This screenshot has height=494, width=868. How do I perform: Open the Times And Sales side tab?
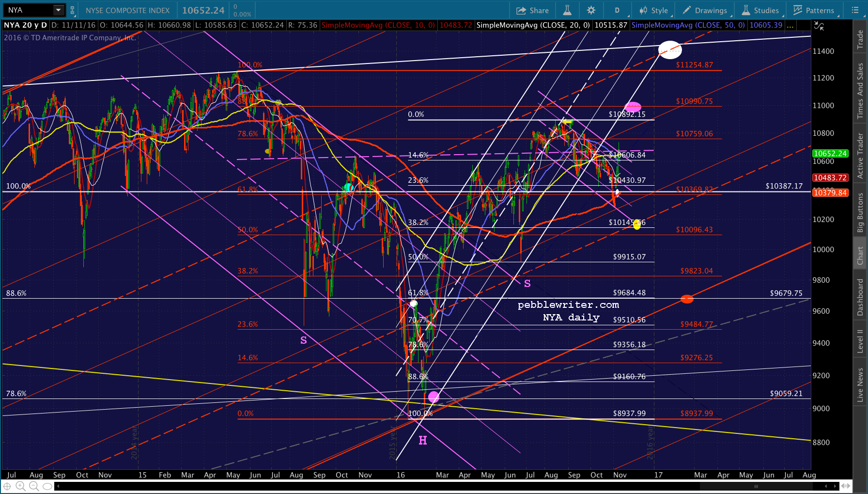[x=860, y=91]
